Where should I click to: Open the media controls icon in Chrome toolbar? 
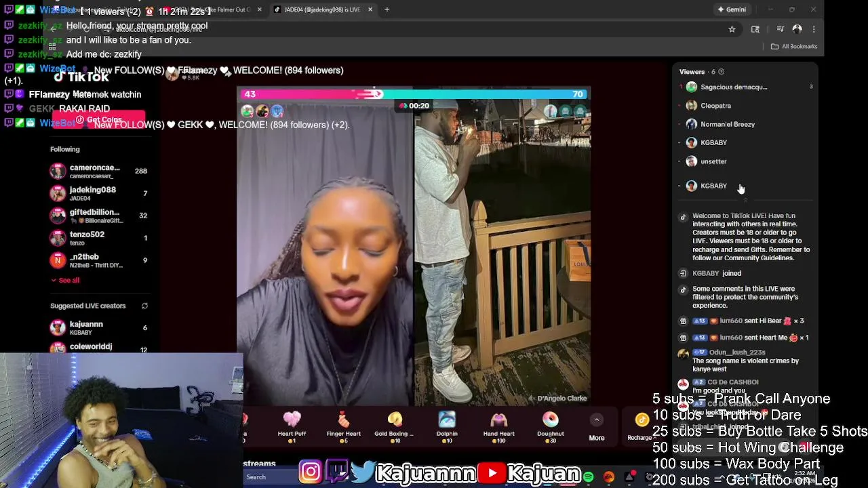(x=781, y=29)
